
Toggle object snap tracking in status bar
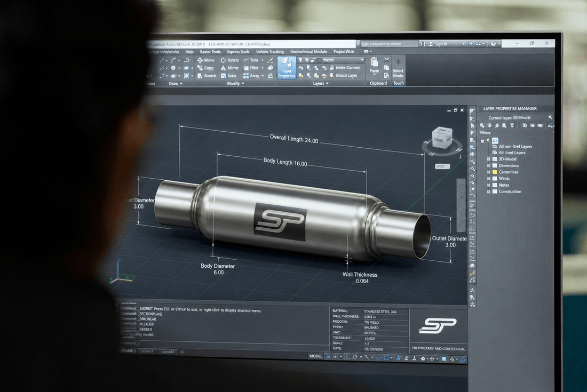[x=378, y=358]
